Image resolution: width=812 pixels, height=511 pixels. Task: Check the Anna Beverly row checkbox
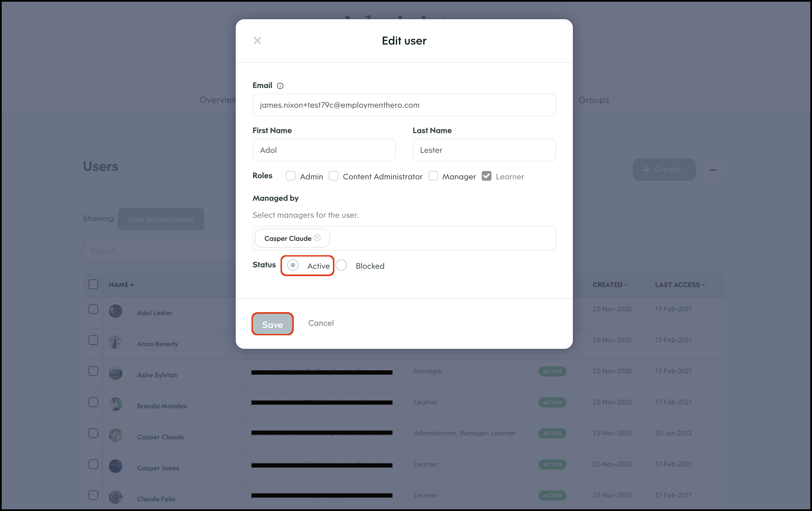pyautogui.click(x=93, y=340)
